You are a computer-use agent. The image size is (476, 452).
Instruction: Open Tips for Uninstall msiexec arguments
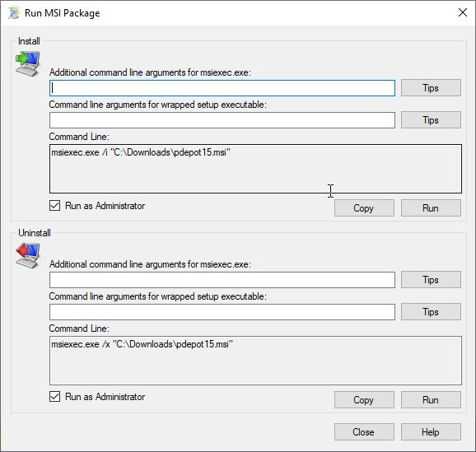pos(431,280)
